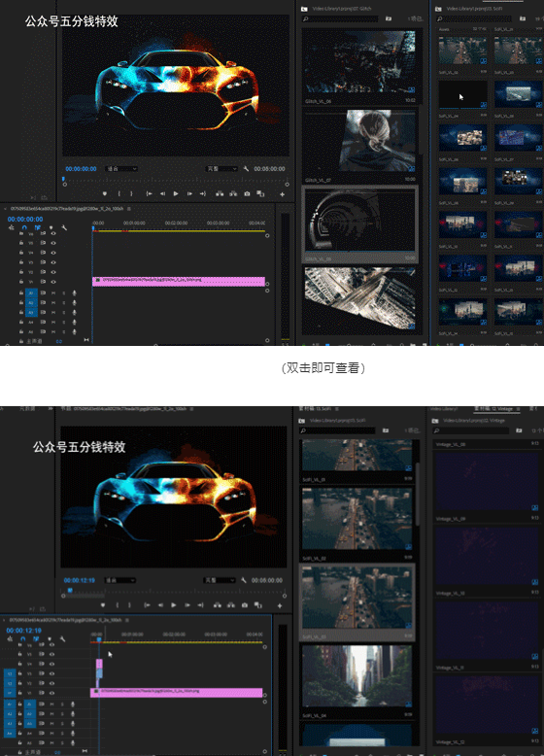Select the Glitch_VL_06 thumbnail

(360, 62)
